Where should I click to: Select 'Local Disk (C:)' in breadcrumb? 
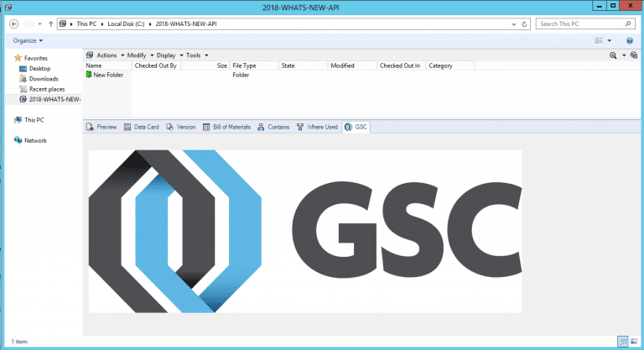pos(126,24)
